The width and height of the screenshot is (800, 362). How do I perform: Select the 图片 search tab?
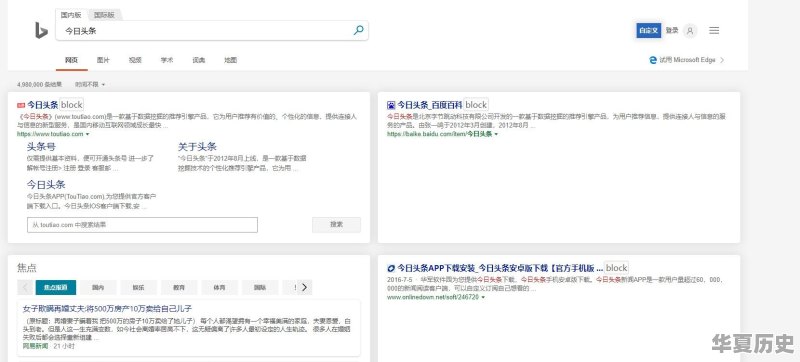pyautogui.click(x=103, y=60)
